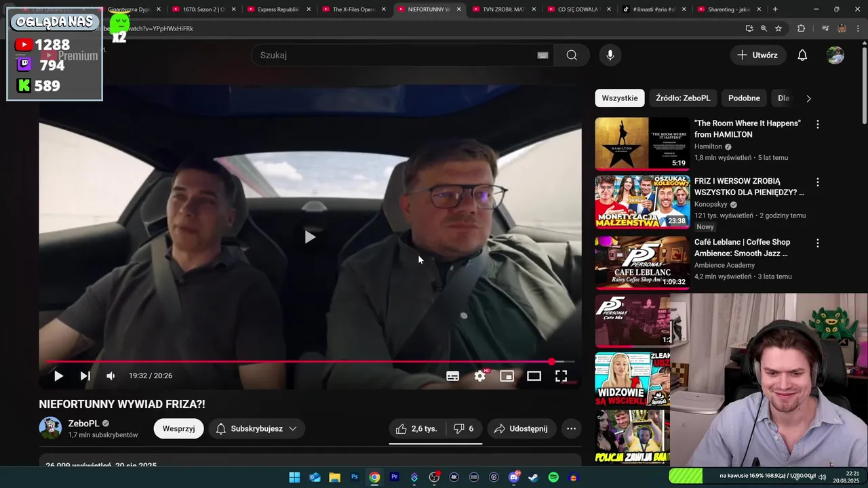Expand the Subskrybujesz notification dropdown
The width and height of the screenshot is (868, 488).
coord(256,428)
